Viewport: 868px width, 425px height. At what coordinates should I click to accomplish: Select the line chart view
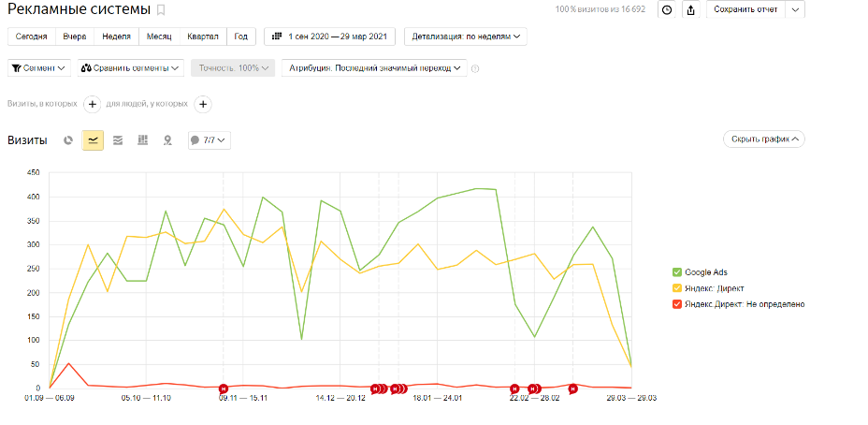pyautogui.click(x=93, y=140)
